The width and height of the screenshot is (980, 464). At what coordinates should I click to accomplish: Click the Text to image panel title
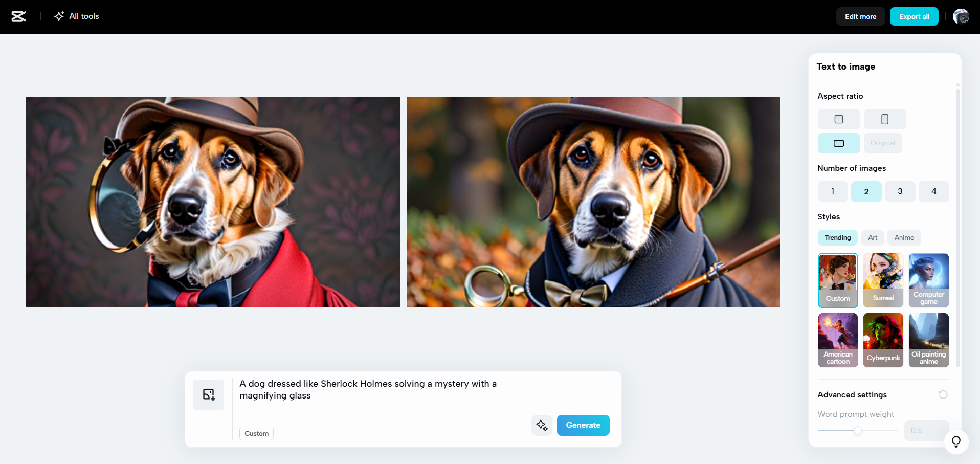846,67
